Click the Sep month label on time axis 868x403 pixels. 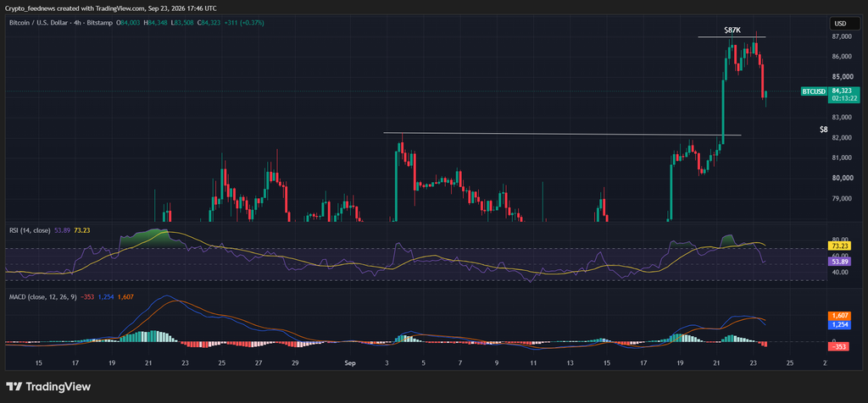point(349,363)
